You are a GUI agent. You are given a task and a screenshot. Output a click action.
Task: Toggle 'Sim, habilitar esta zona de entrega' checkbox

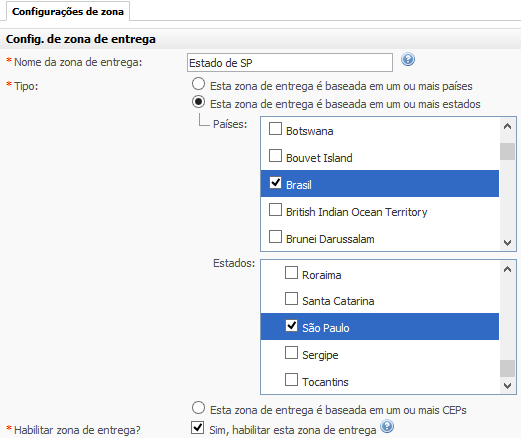pos(197,427)
